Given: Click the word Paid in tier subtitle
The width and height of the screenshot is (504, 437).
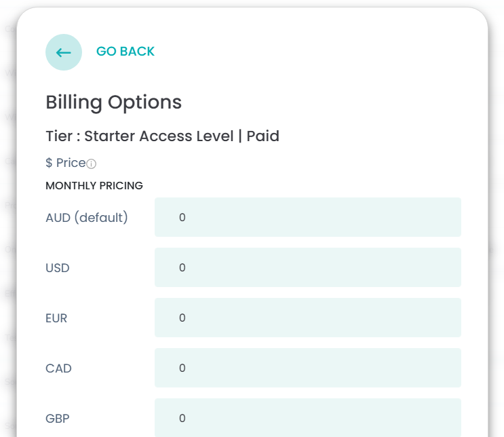Looking at the screenshot, I should tap(263, 136).
